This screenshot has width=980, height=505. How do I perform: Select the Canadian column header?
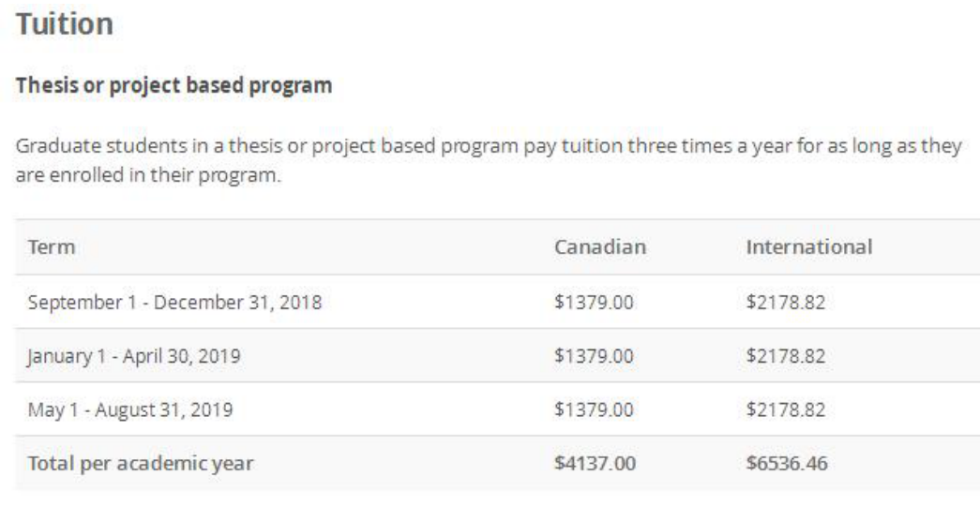[x=601, y=248]
